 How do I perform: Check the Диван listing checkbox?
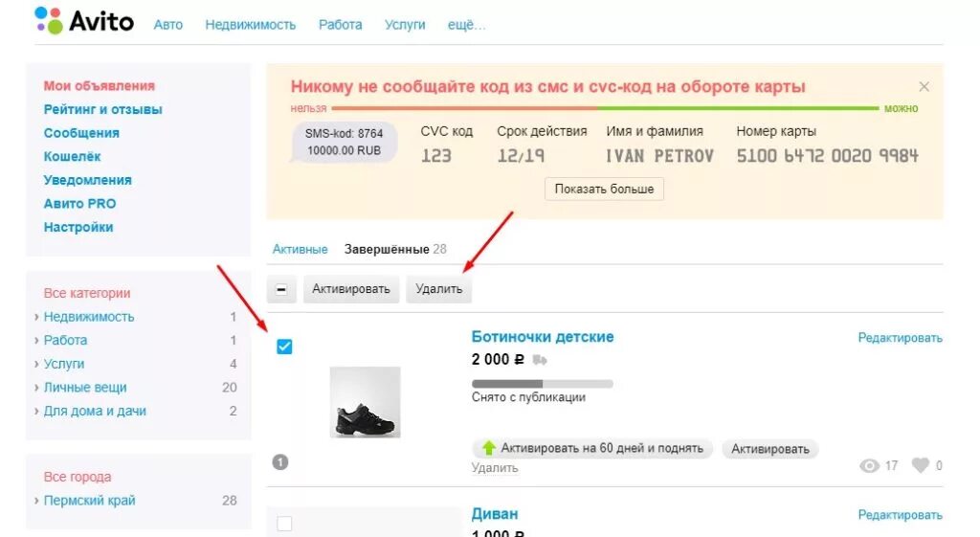point(284,524)
